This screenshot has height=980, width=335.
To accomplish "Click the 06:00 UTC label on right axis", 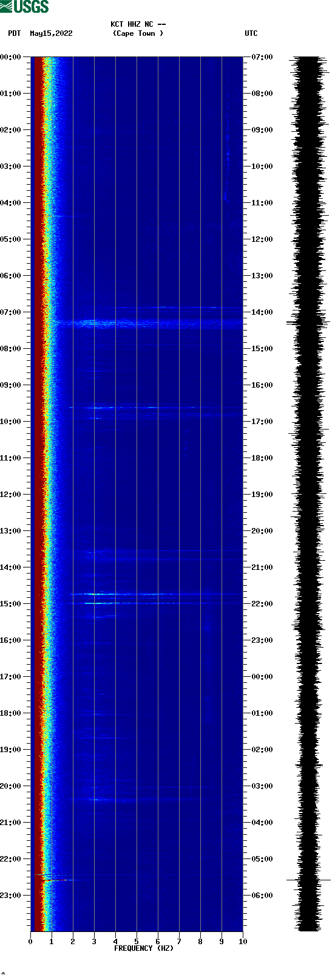I will [262, 896].
